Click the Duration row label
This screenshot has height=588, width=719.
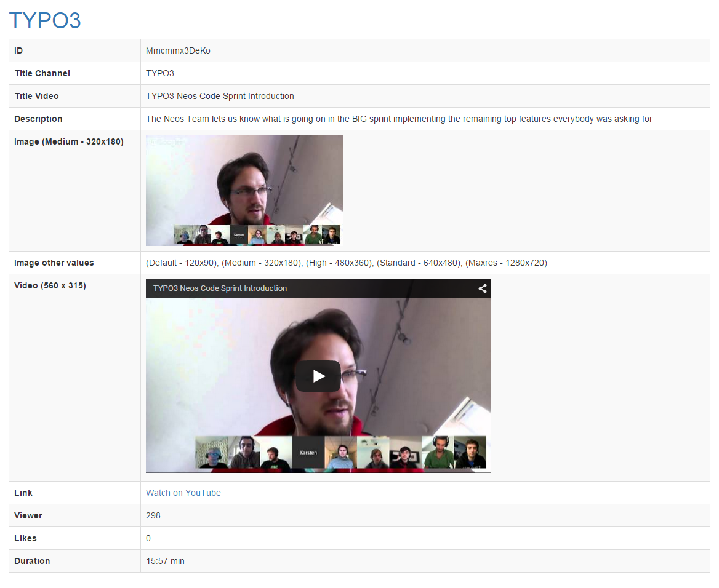click(32, 561)
